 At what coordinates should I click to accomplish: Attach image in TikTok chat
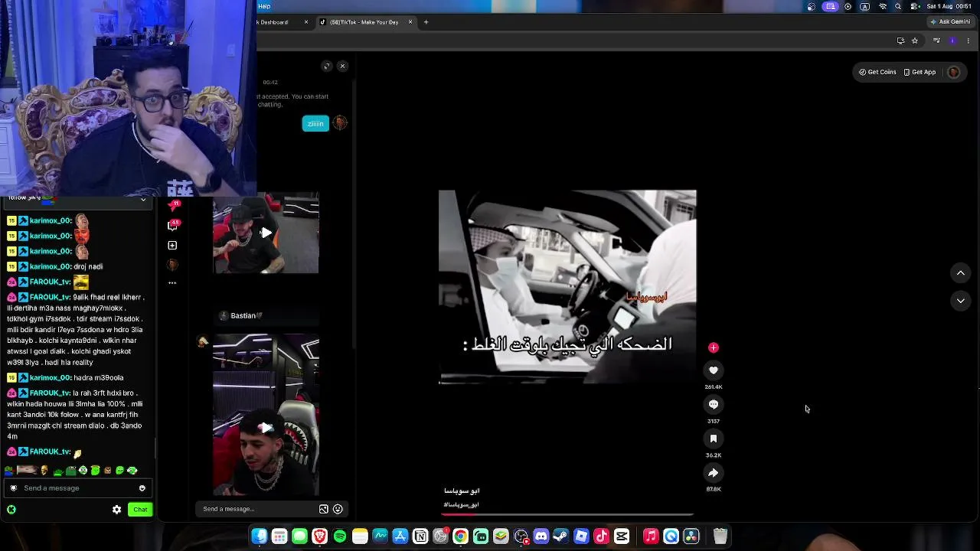[324, 509]
